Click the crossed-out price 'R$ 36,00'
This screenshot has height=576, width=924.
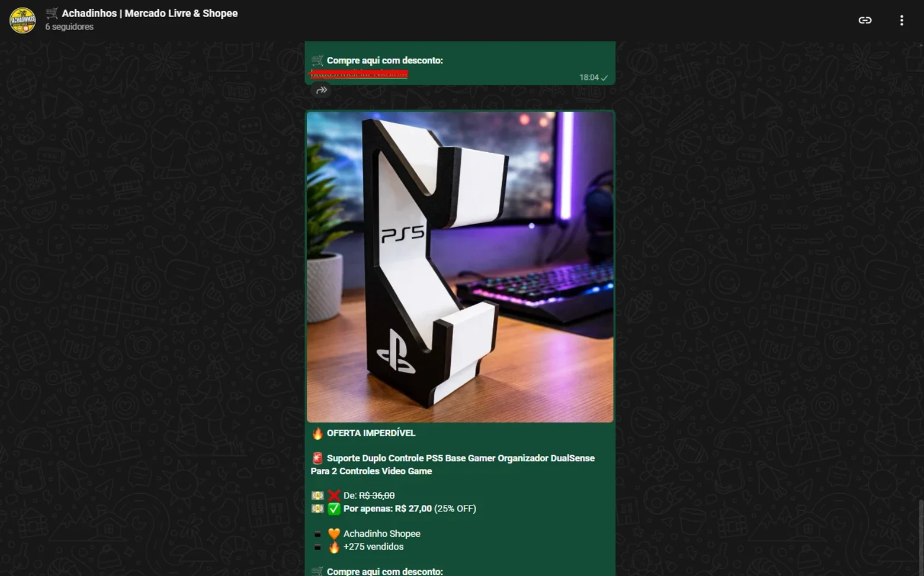(x=377, y=495)
